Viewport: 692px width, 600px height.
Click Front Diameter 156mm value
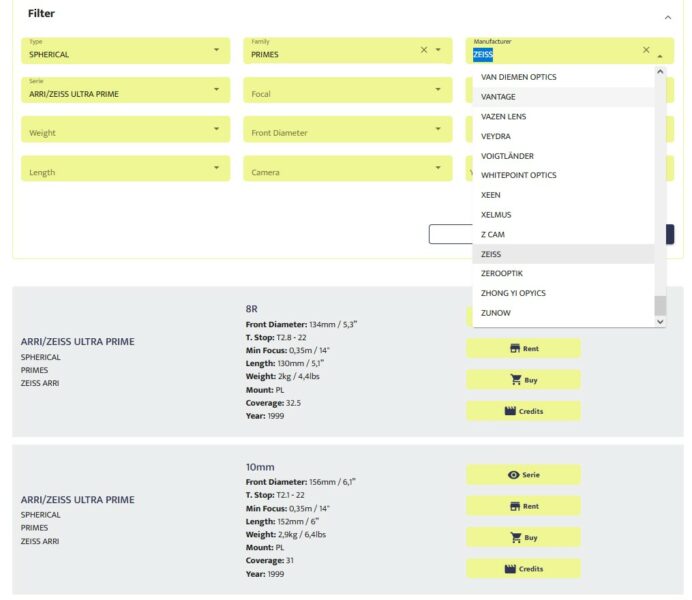(x=332, y=482)
